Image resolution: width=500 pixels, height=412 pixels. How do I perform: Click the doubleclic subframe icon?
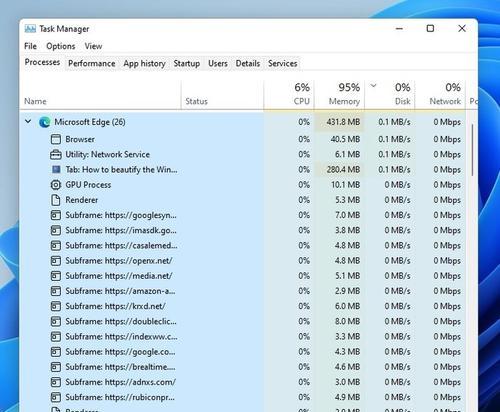(56, 321)
